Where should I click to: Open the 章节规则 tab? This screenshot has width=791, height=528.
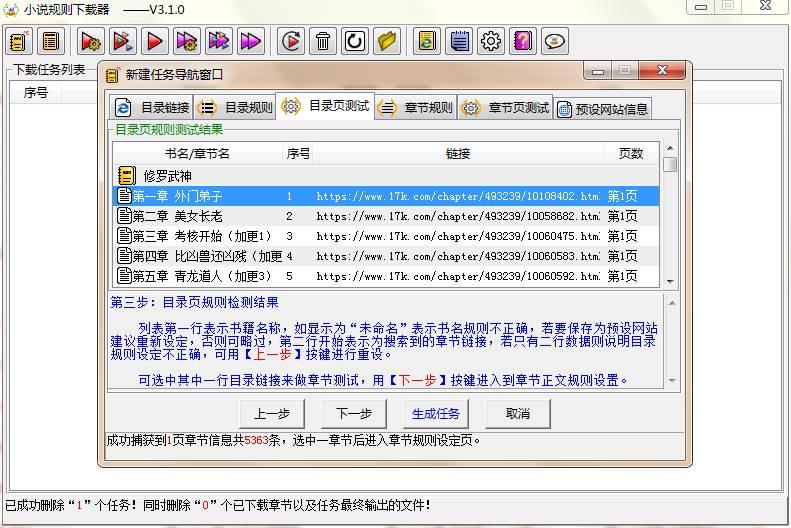(x=416, y=108)
